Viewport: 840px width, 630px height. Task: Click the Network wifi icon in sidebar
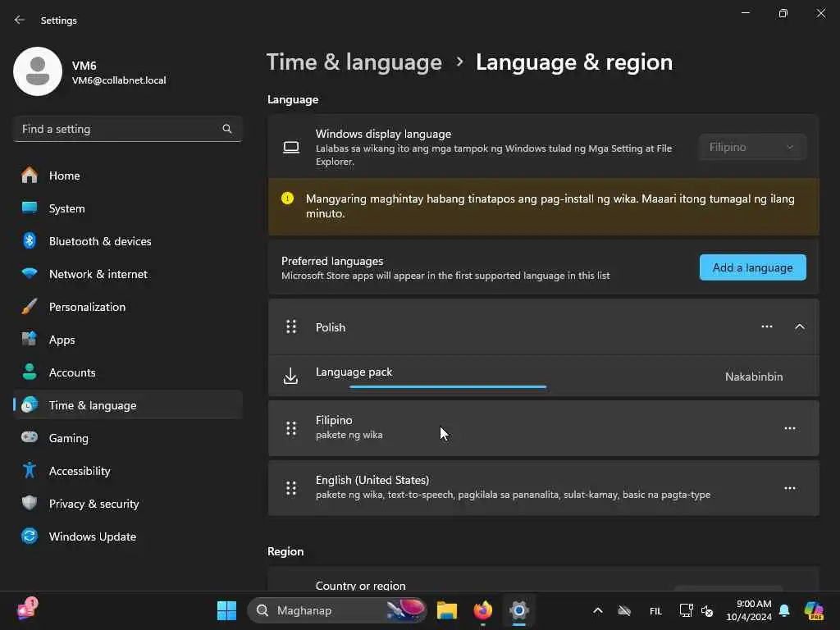[x=30, y=274]
